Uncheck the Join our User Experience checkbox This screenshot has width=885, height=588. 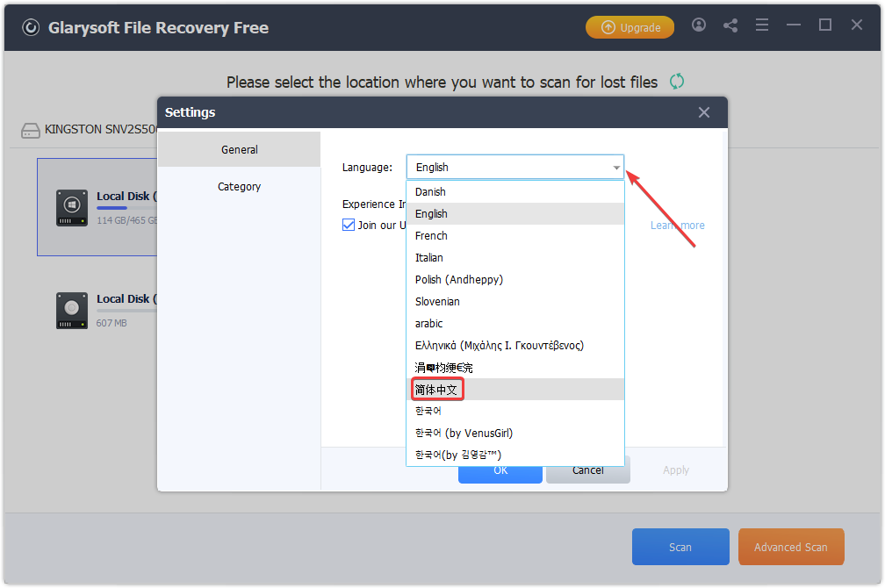click(x=349, y=225)
